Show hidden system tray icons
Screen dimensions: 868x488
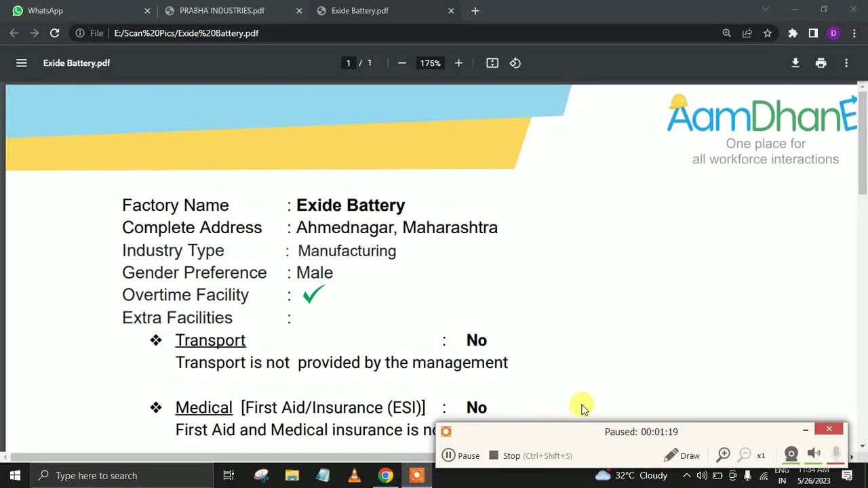(686, 476)
